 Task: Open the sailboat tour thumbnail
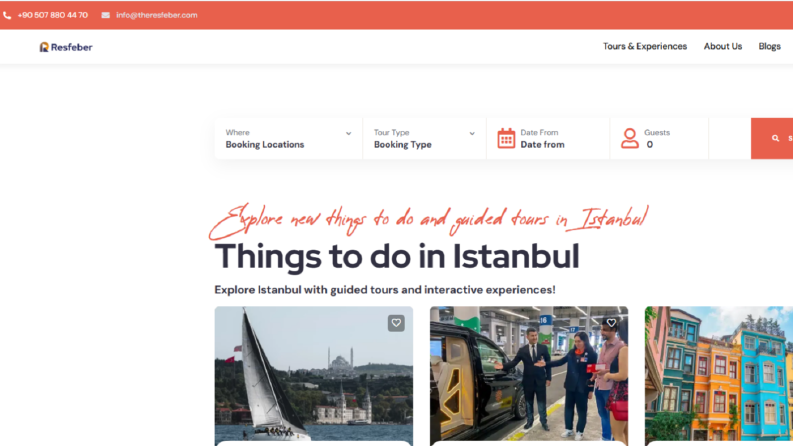(314, 376)
